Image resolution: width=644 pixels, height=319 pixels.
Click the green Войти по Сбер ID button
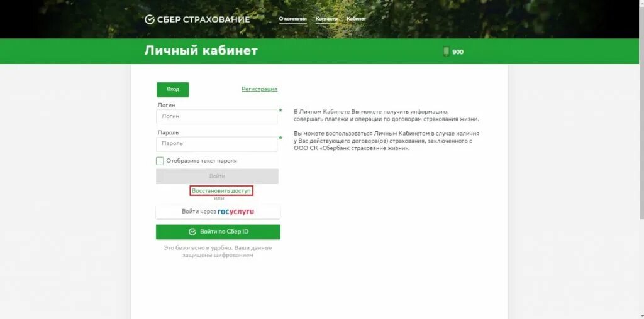218,232
